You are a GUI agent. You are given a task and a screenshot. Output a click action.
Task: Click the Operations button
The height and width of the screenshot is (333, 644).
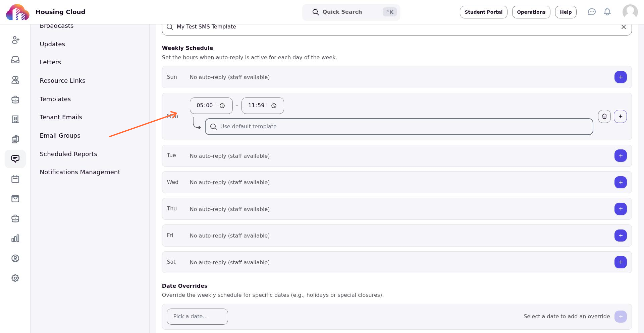click(531, 12)
